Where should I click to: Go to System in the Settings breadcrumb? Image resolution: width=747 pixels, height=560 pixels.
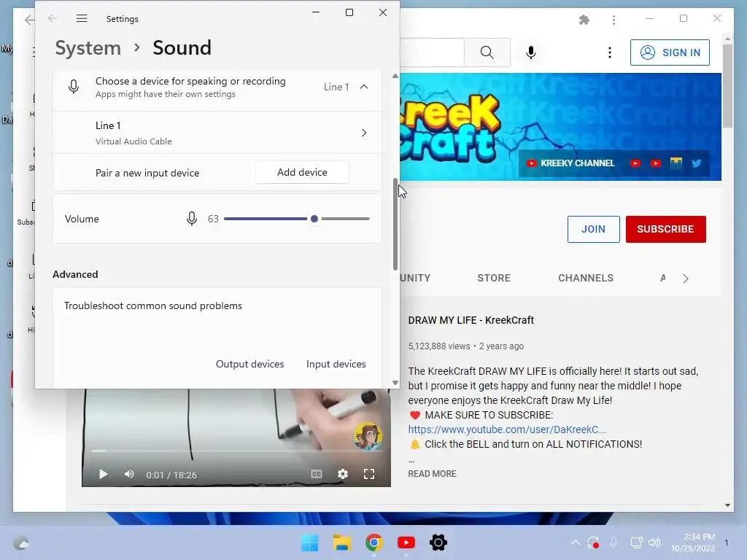pyautogui.click(x=88, y=48)
